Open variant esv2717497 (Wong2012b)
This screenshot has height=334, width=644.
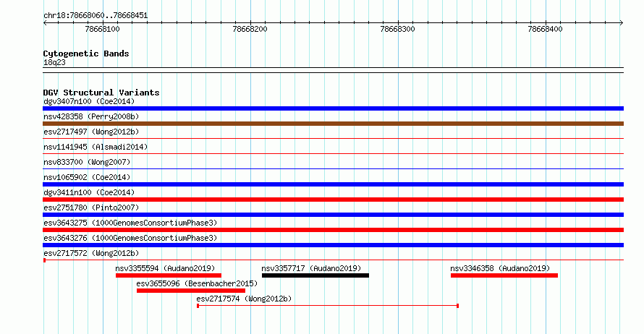(x=91, y=132)
